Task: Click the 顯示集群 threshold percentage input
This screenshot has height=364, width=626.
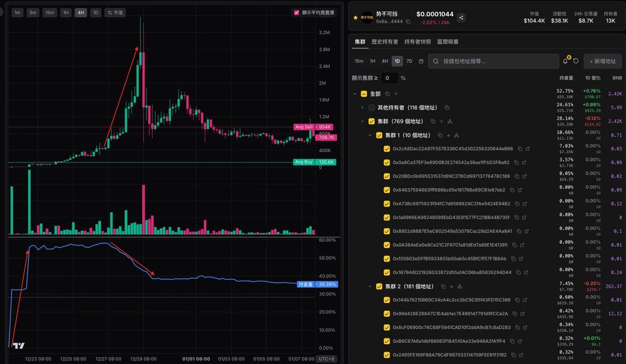Action: pyautogui.click(x=389, y=78)
